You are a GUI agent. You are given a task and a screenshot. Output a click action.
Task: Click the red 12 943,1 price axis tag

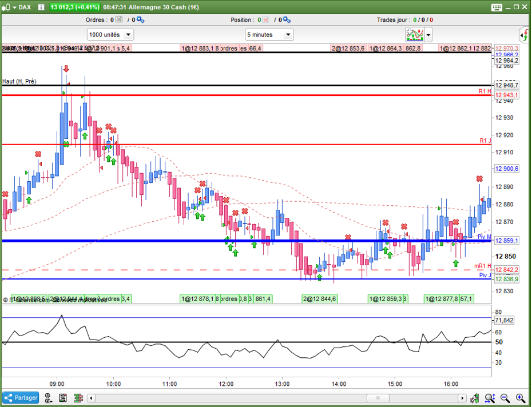pyautogui.click(x=506, y=95)
